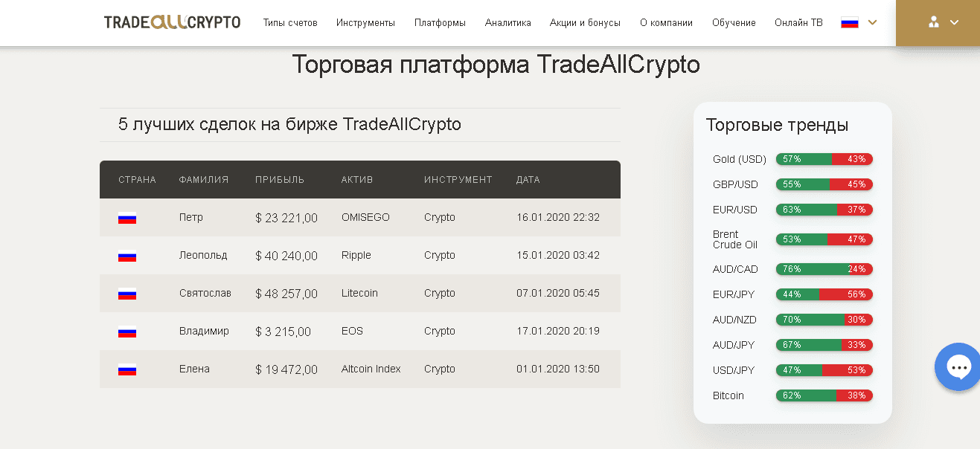Click the flag in Петр's row
Image resolution: width=980 pixels, height=449 pixels.
tap(127, 219)
